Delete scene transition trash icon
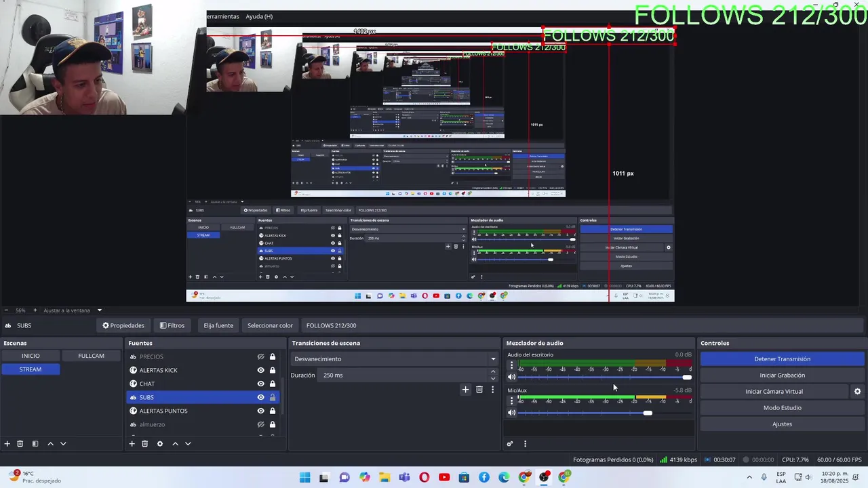Screen dimensions: 868x488 [479, 390]
